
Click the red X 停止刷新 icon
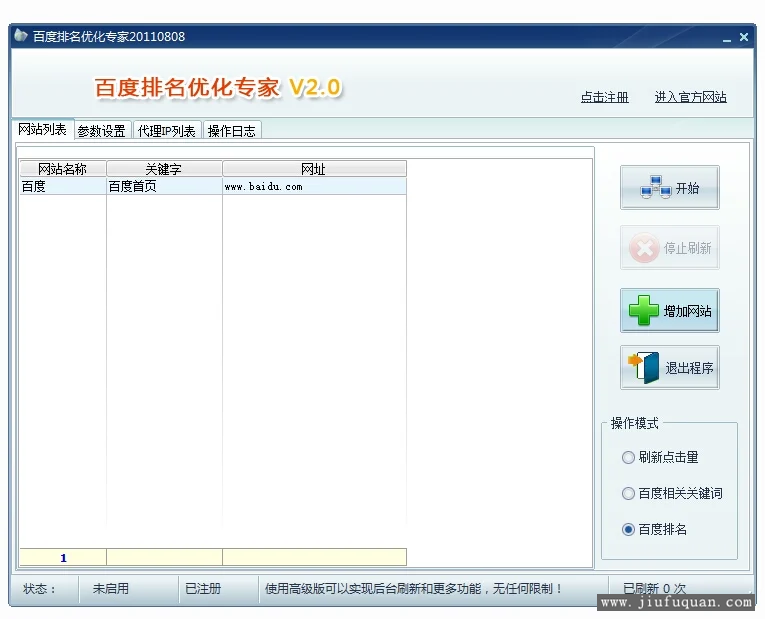pyautogui.click(x=645, y=247)
